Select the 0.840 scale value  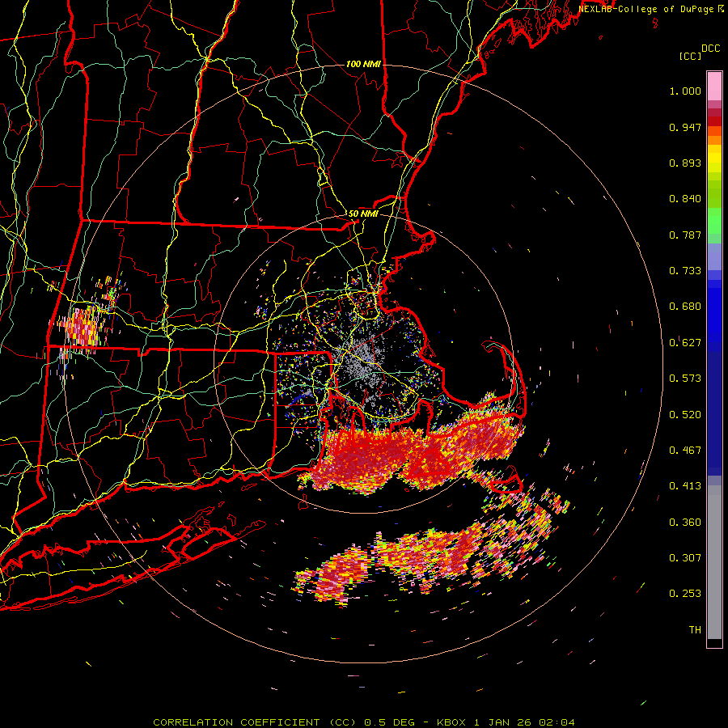coord(685,199)
